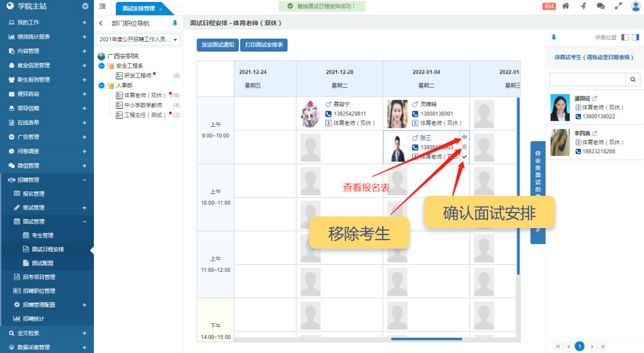Click the hamburger menu icon
The height and width of the screenshot is (353, 644).
103,6
